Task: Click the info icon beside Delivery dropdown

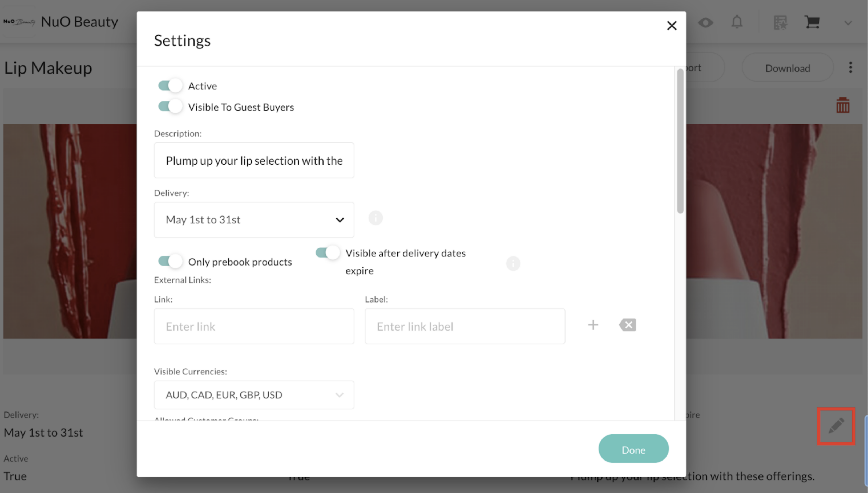Action: (x=376, y=218)
